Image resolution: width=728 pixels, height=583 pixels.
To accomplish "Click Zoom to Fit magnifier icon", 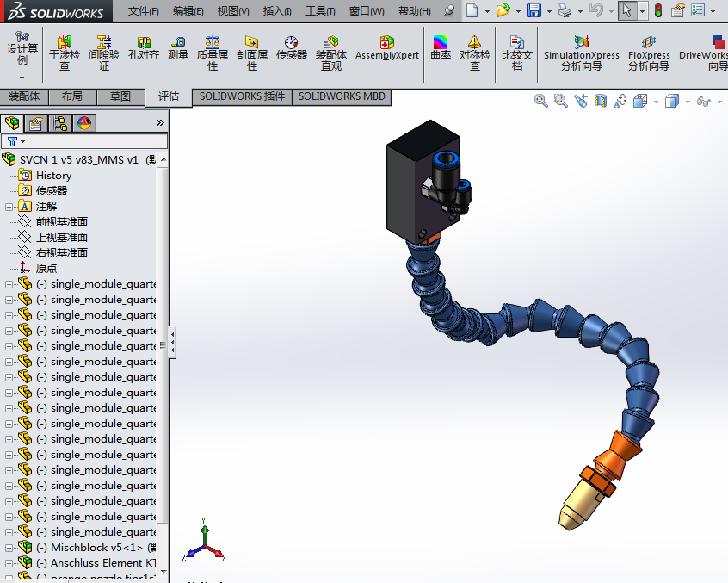I will click(541, 101).
